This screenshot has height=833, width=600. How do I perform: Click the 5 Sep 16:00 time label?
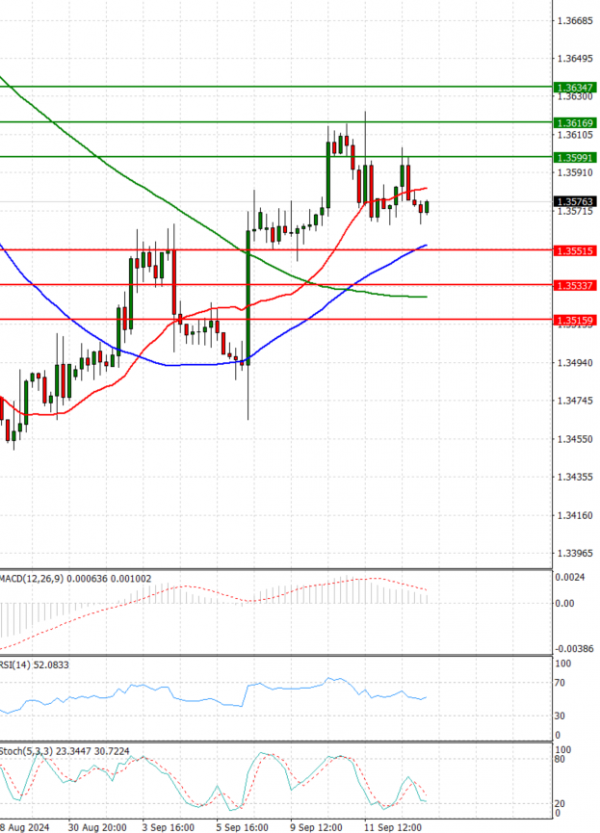242,828
